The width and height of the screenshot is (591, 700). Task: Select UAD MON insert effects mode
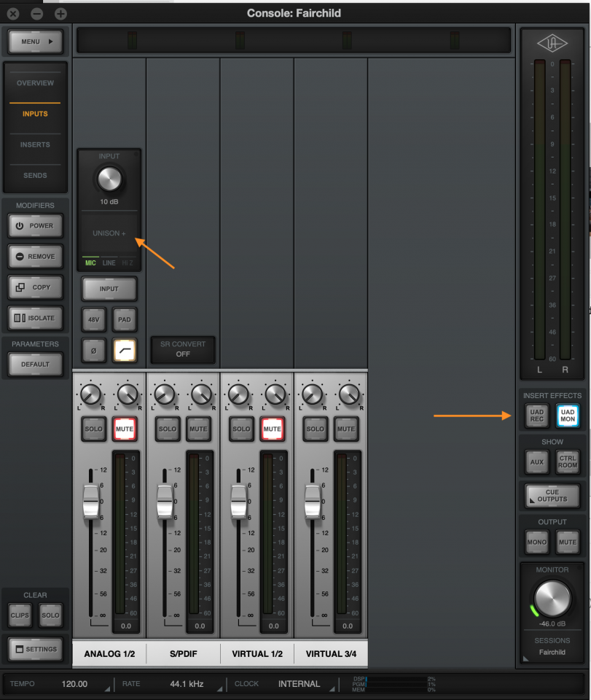pos(568,416)
